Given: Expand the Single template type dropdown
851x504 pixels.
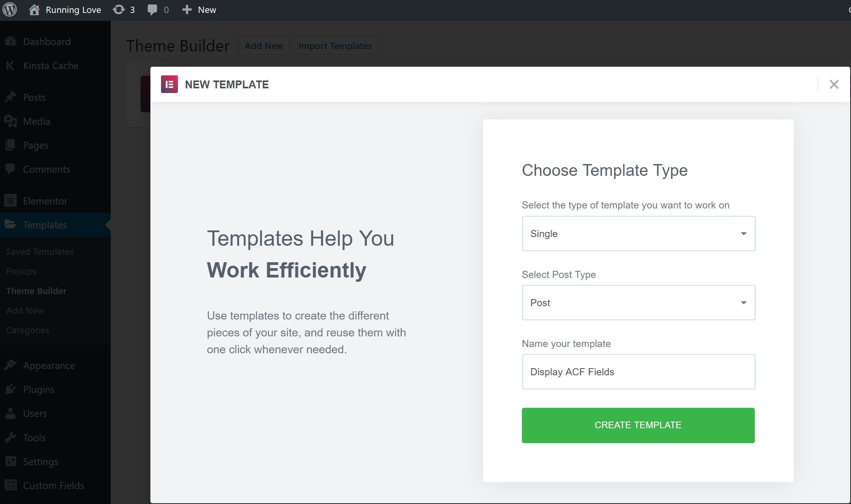Looking at the screenshot, I should tap(638, 234).
